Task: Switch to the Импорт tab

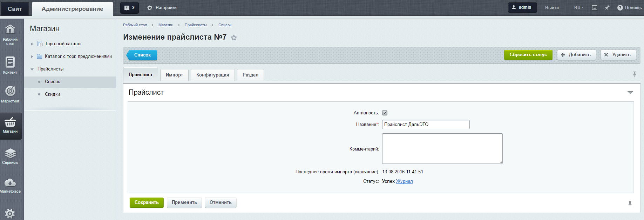Action: click(174, 75)
